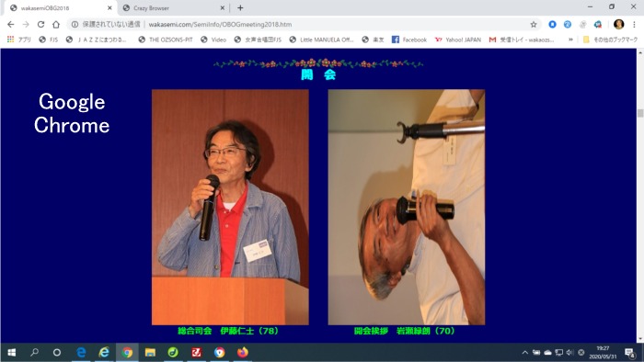This screenshot has width=644, height=362.
Task: Click the address bar URL
Action: pos(220,25)
